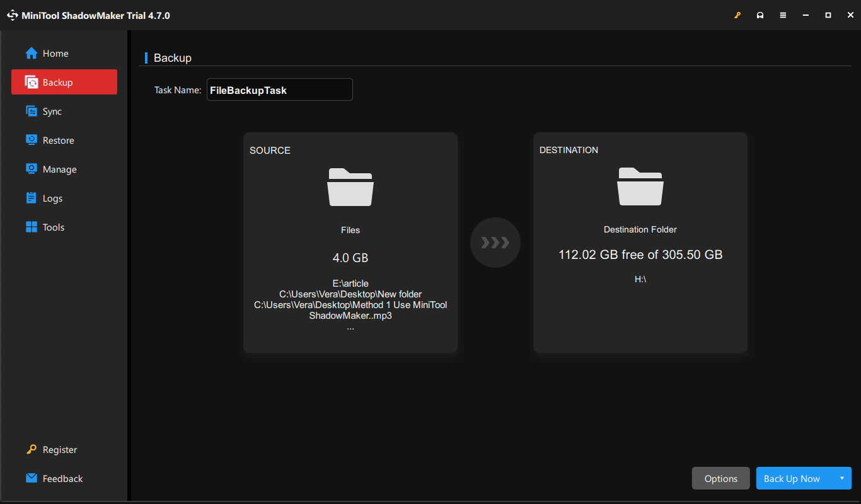Screen dimensions: 861x504
Task: Click the DESTINATION panel heading
Action: click(569, 150)
